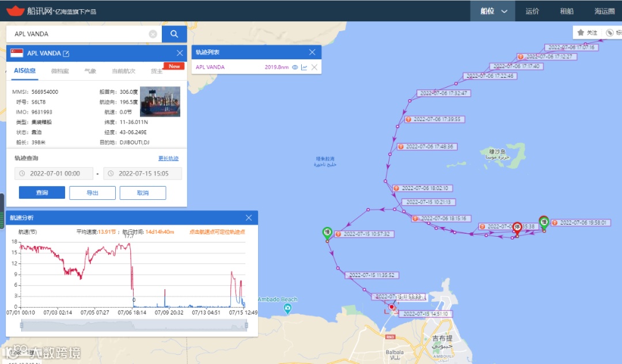Click the ship photo thumbnail

tap(160, 101)
